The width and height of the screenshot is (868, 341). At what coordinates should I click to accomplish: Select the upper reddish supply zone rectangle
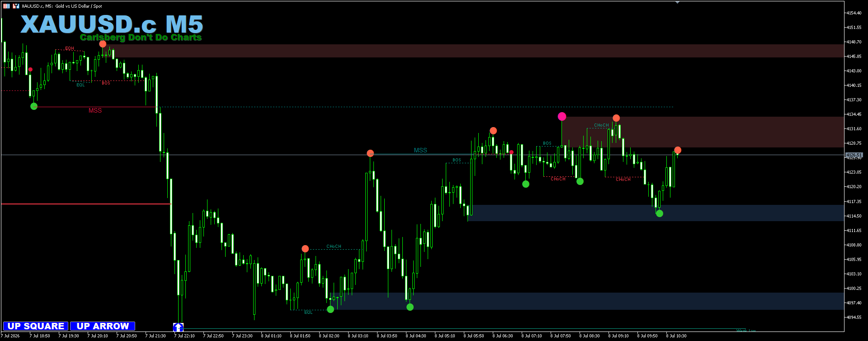point(478,51)
